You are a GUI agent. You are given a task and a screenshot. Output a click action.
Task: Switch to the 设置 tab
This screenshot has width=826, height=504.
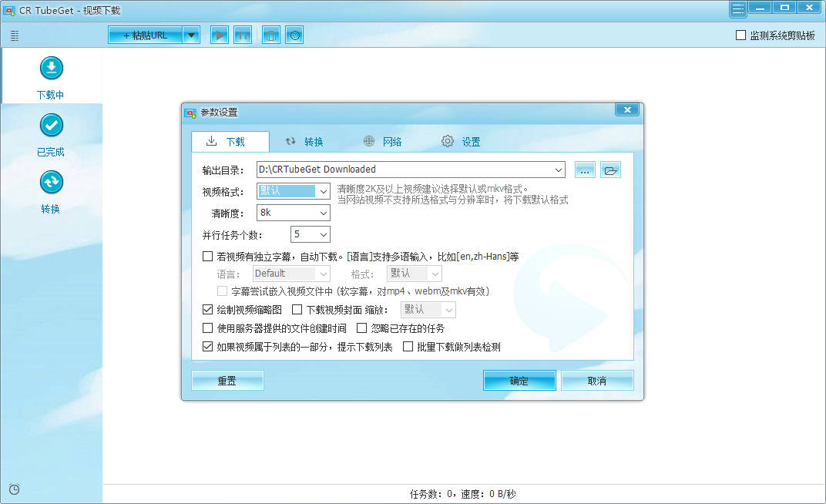tap(461, 142)
